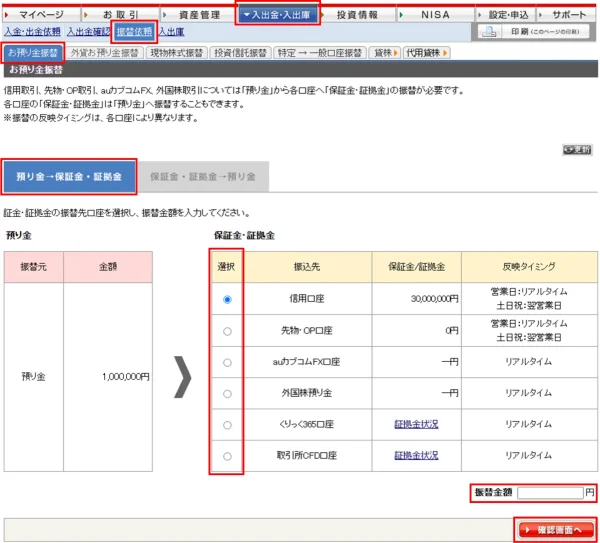The width and height of the screenshot is (600, 543).
Task: Open the 投資情報 menu
Action: tap(357, 15)
